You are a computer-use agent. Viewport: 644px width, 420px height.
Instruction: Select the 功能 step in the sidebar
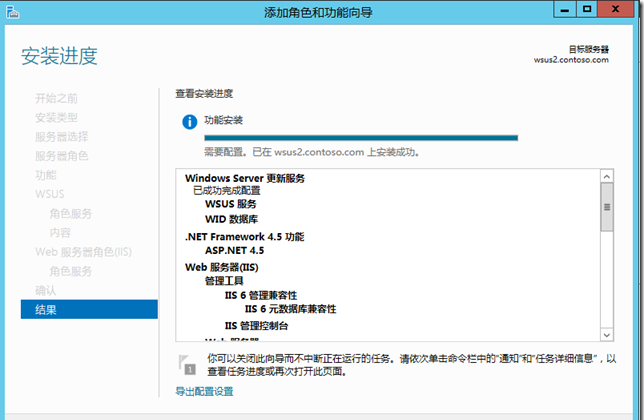coord(46,175)
